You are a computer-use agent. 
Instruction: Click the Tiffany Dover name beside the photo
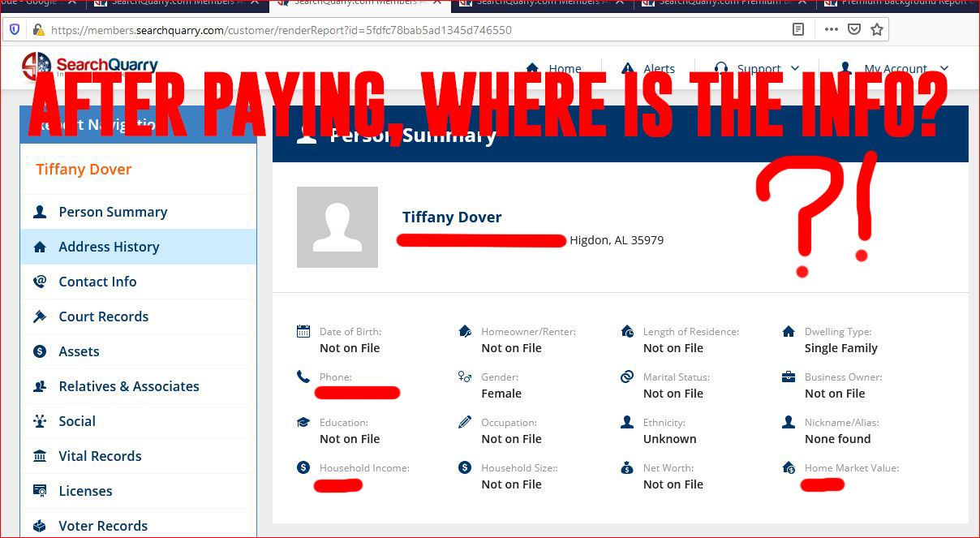452,217
